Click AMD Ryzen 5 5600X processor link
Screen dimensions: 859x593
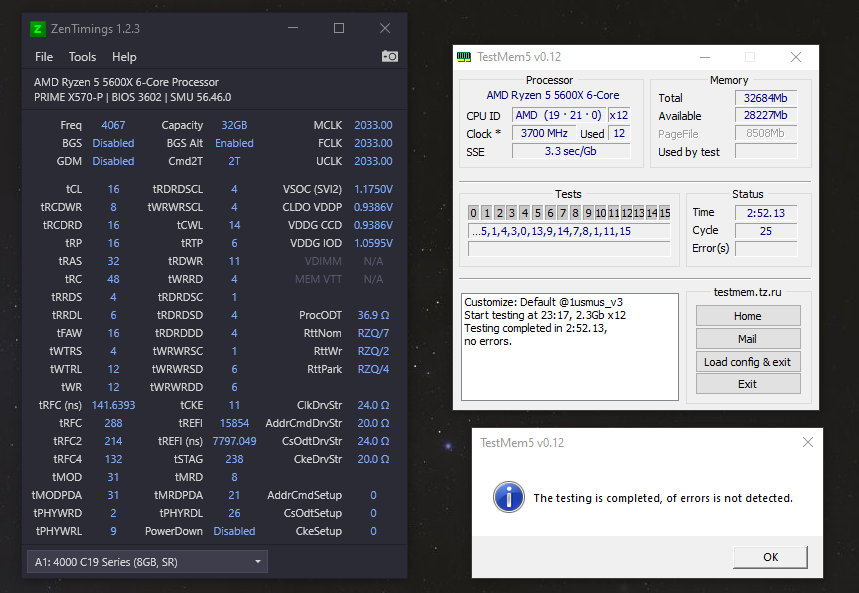point(553,95)
